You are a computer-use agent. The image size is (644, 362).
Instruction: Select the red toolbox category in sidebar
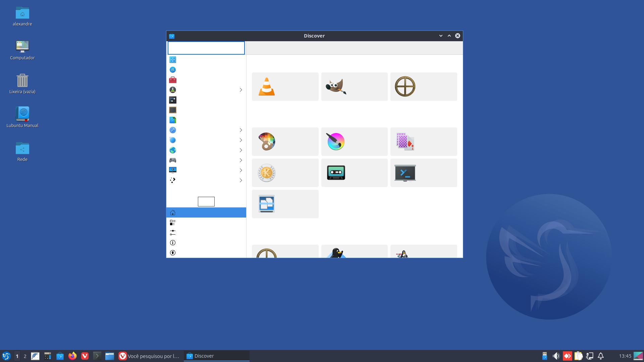(x=173, y=80)
